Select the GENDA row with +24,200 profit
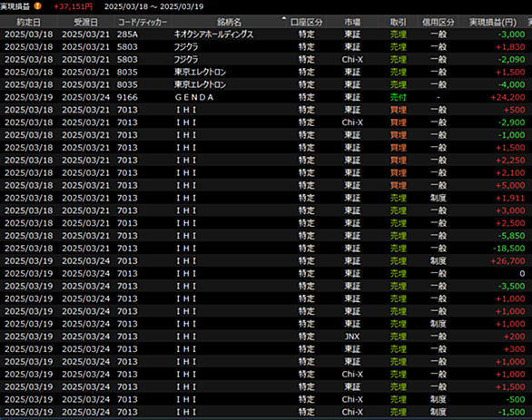The image size is (532, 420). (x=266, y=97)
